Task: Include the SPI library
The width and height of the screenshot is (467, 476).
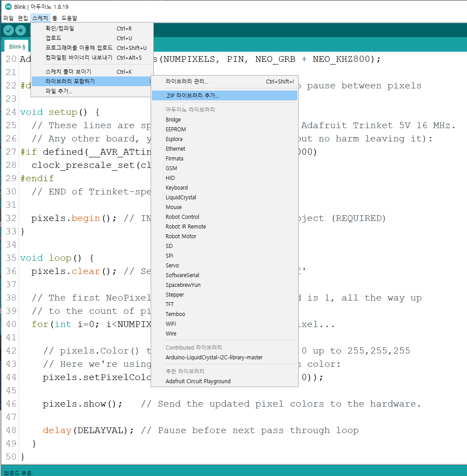Action: pyautogui.click(x=224, y=255)
